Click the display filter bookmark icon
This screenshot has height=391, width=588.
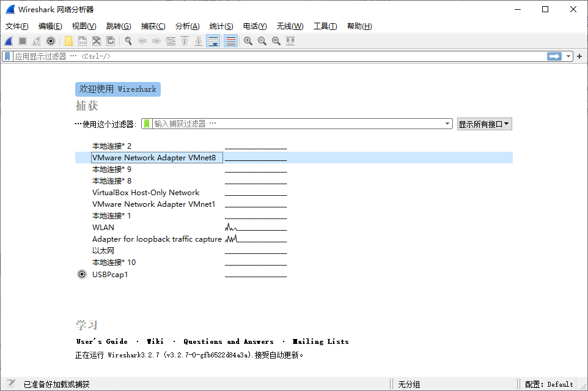point(7,56)
